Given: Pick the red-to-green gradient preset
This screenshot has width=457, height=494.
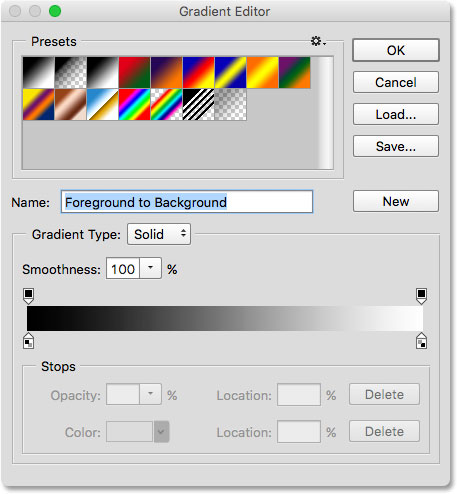Looking at the screenshot, I should [x=135, y=72].
